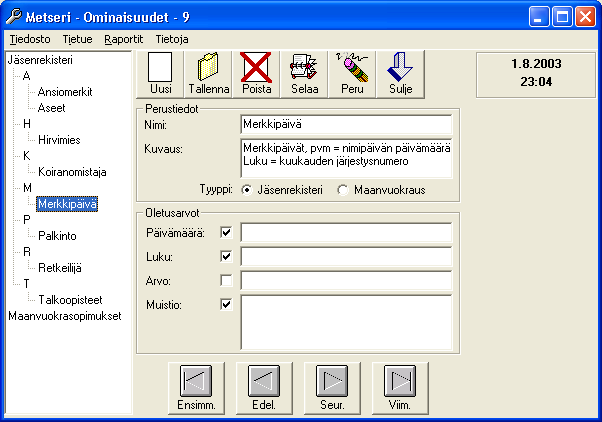Jump to last record with Viim. arrow
Screen dimensions: 602x422
(x=400, y=388)
